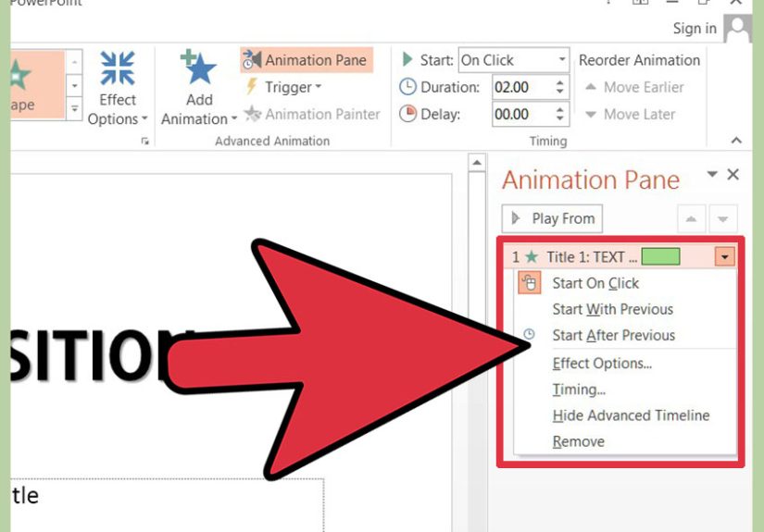
Task: Select the Title 1: TEXT animation entry
Action: (x=619, y=256)
